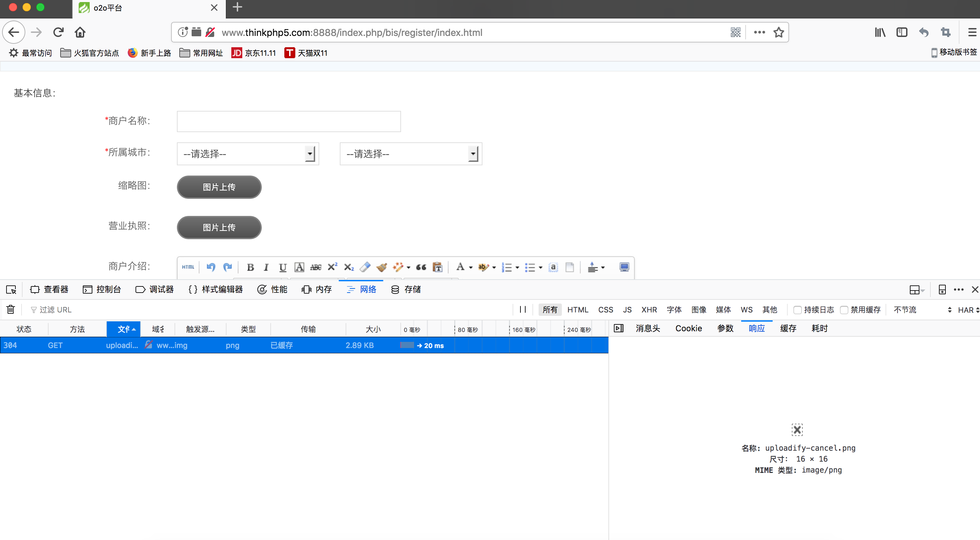Click the clear document page icon
This screenshot has height=540, width=980.
pos(569,267)
